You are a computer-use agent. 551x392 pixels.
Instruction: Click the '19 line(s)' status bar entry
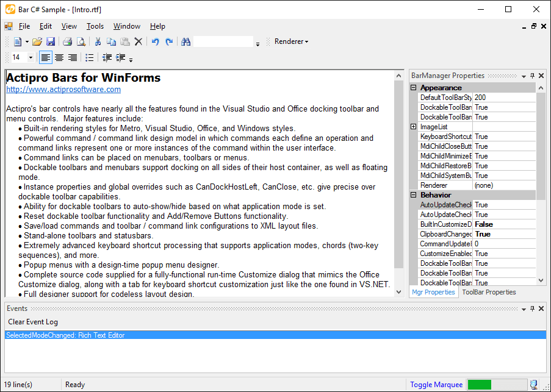point(18,385)
